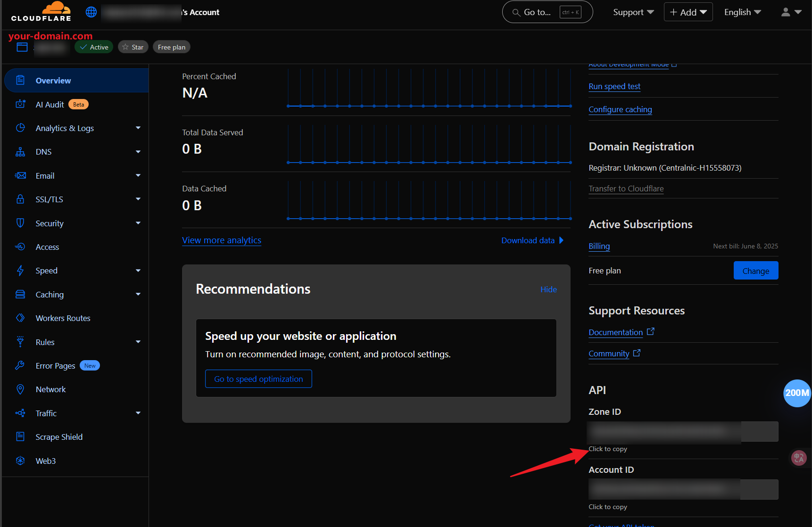Open the user profile icon menu

[791, 12]
